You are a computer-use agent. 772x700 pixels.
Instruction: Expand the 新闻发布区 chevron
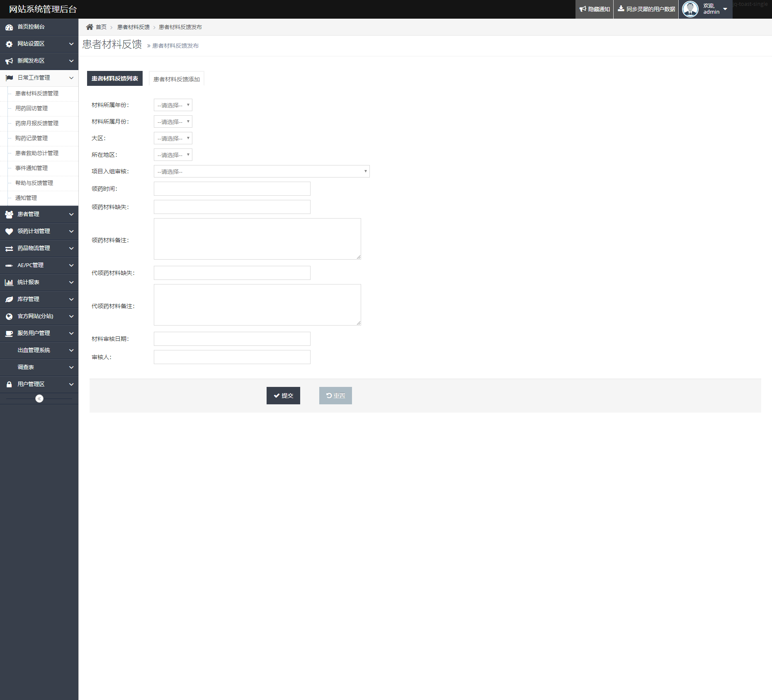coord(71,61)
